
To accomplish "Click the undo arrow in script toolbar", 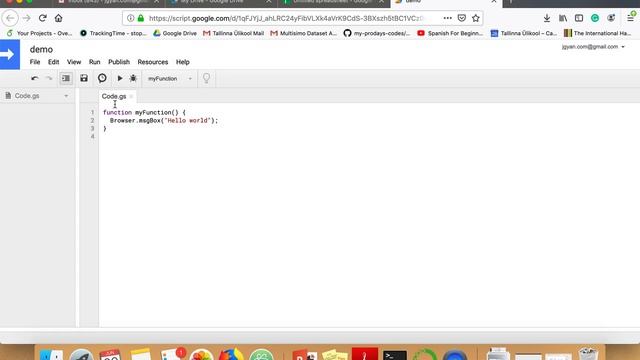I will [x=35, y=78].
